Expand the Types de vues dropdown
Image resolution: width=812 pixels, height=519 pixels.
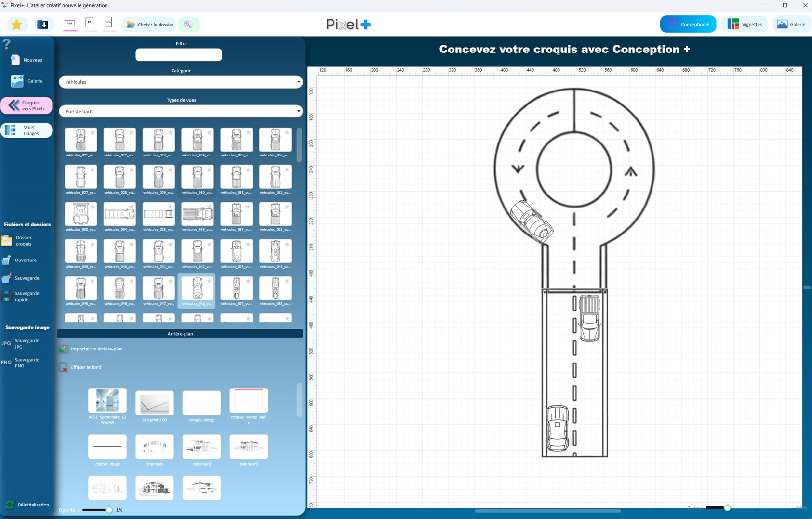[181, 111]
